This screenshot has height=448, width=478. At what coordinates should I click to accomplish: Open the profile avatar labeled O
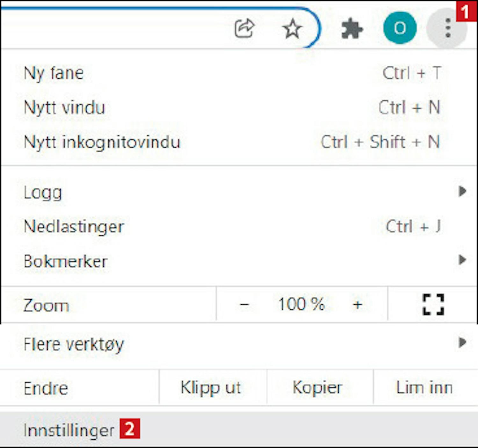pyautogui.click(x=400, y=28)
